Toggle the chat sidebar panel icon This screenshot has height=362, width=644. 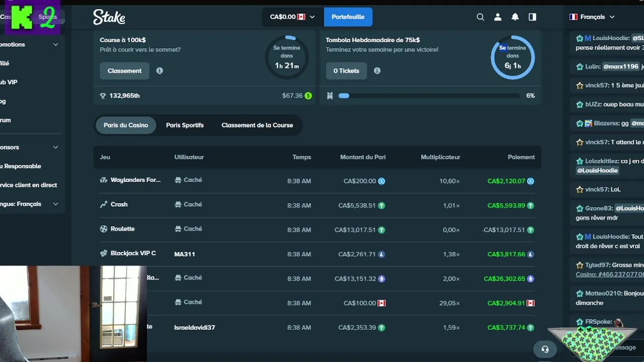pyautogui.click(x=532, y=17)
